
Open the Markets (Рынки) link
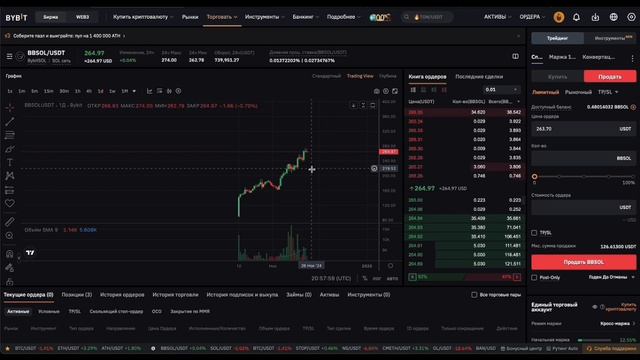[190, 17]
